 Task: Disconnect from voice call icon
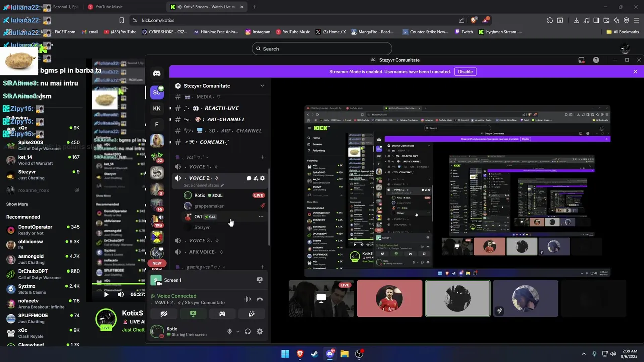pyautogui.click(x=260, y=299)
